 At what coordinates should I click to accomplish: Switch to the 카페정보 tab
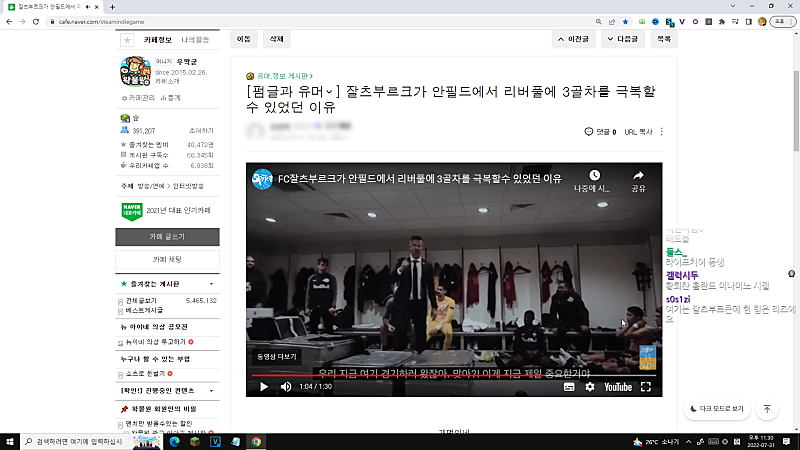[x=158, y=40]
